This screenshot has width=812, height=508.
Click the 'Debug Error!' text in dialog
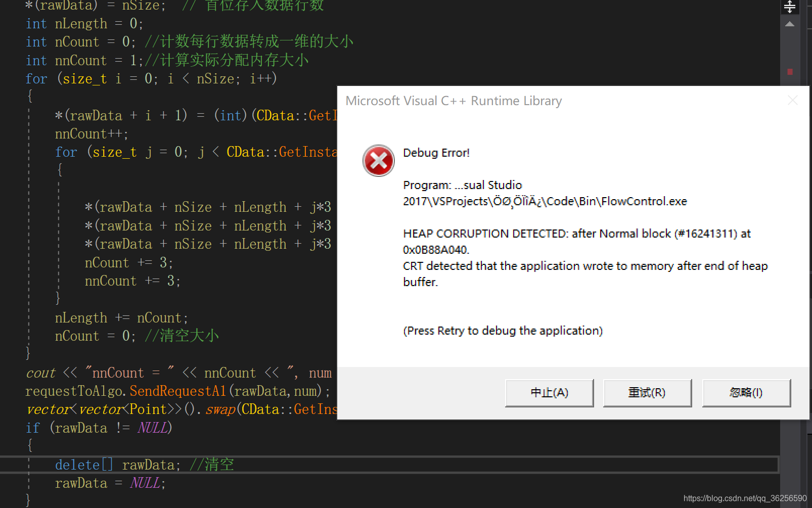(436, 153)
